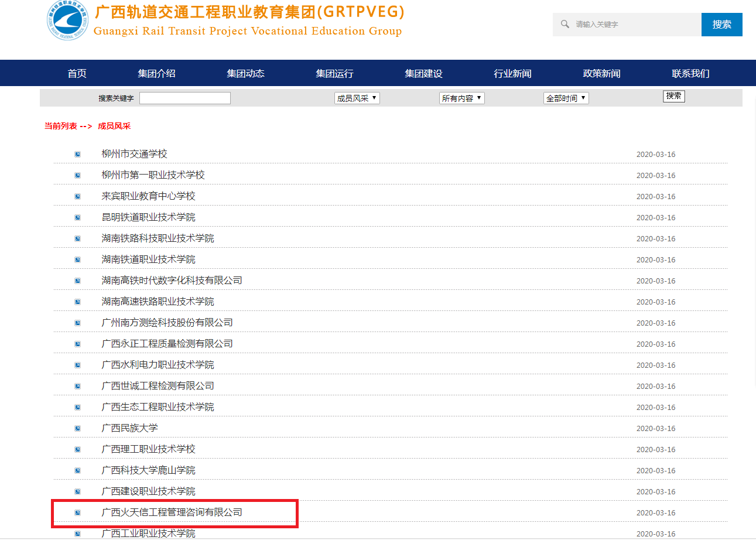Click the 成员风采 breadcrumb link
This screenshot has width=756, height=540.
coord(114,126)
